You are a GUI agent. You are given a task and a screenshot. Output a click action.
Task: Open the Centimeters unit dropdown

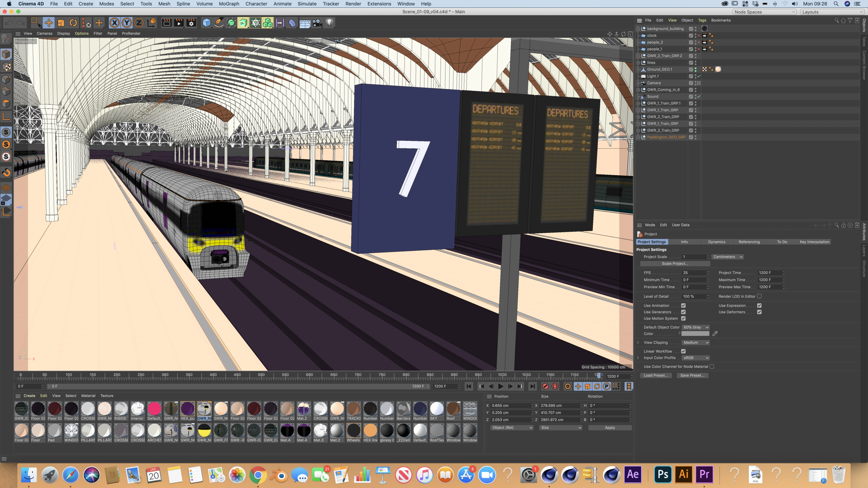tap(727, 257)
